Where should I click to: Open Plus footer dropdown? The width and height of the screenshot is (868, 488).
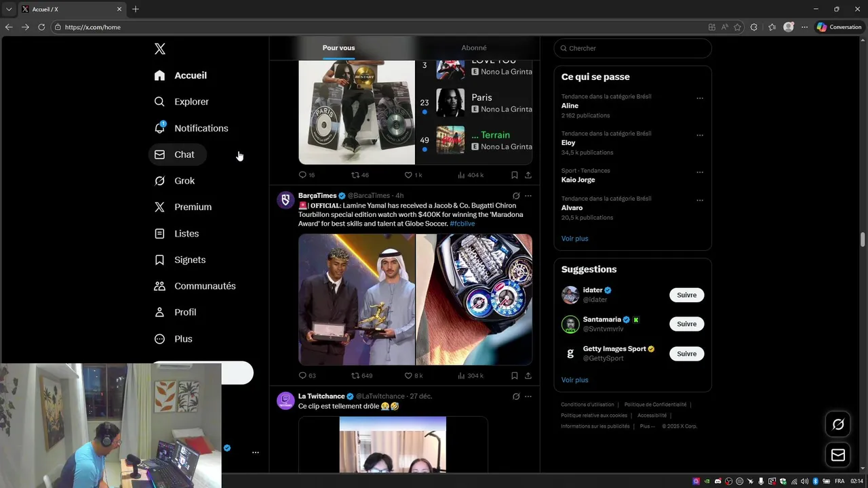tap(648, 426)
